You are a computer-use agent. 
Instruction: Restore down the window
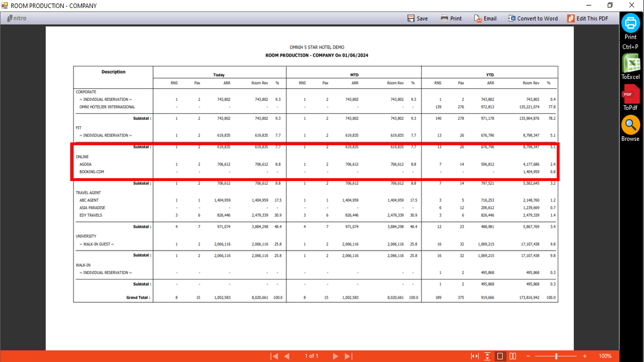click(x=610, y=6)
